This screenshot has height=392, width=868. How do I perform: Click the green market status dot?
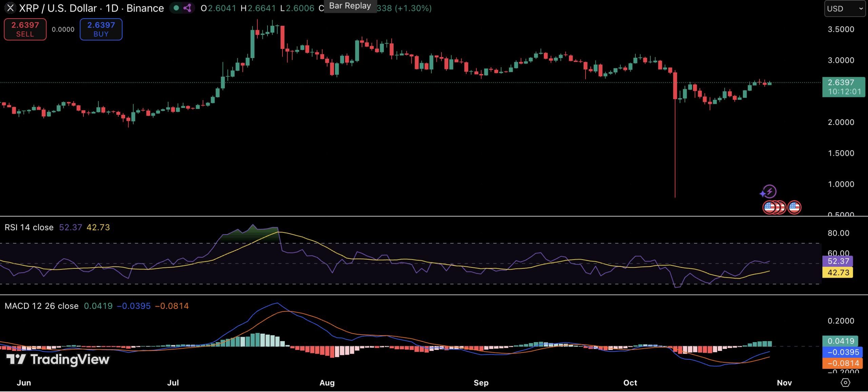[176, 8]
